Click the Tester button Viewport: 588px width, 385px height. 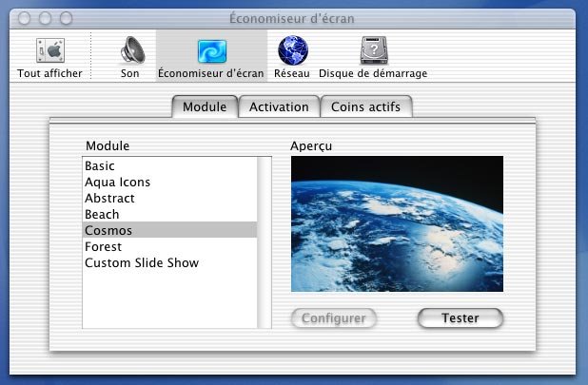click(461, 318)
